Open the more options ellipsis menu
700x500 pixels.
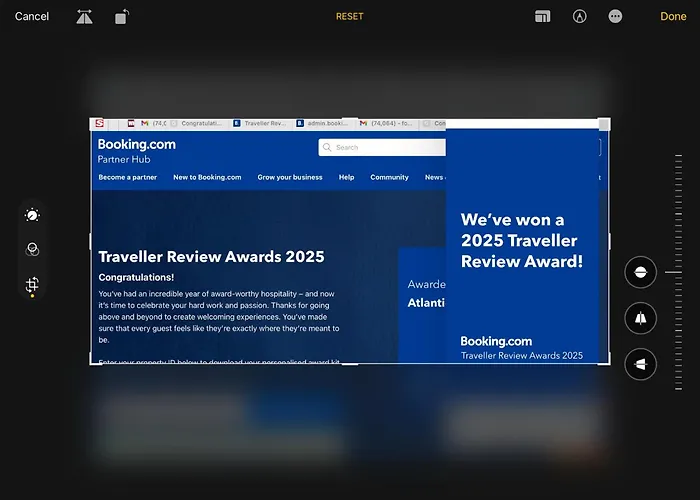[615, 17]
